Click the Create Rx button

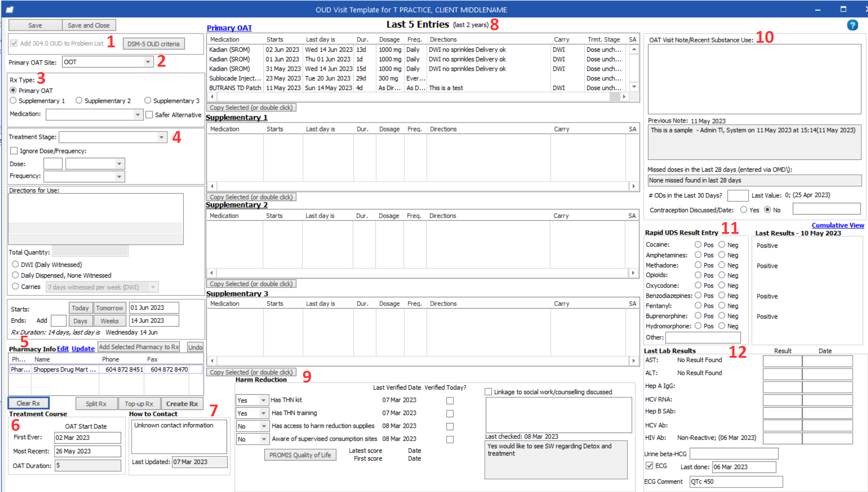click(182, 403)
